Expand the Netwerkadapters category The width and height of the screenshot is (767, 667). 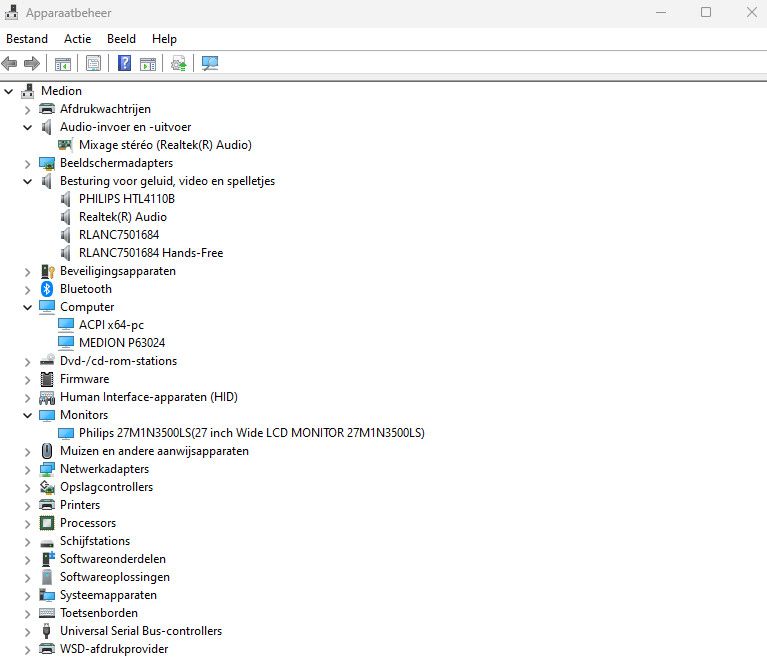pos(28,469)
